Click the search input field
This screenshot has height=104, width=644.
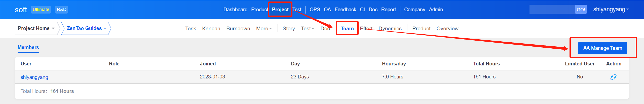(552, 10)
